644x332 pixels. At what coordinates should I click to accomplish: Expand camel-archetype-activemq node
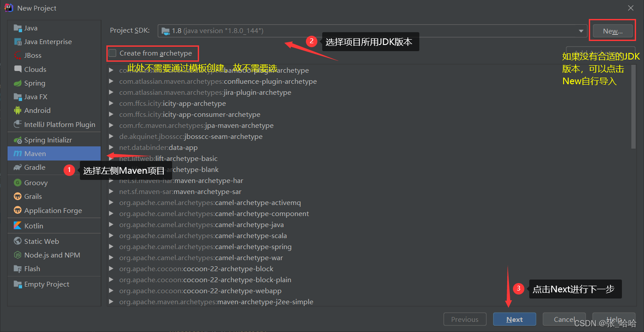111,203
